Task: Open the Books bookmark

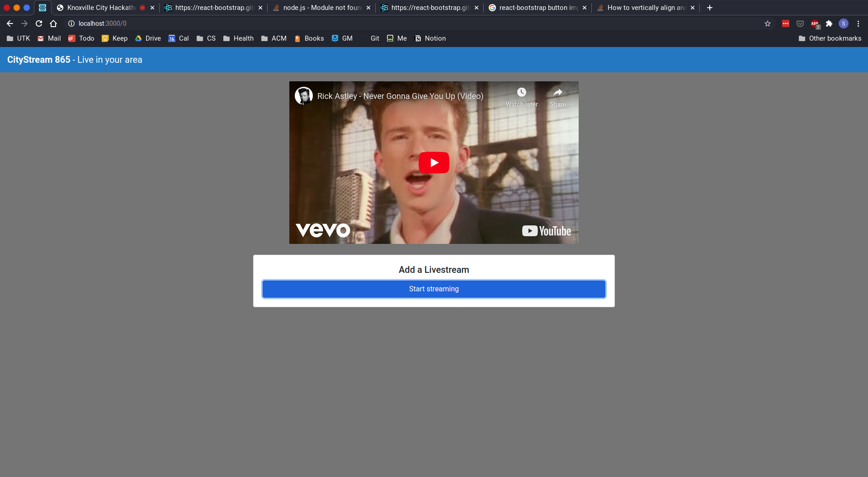Action: tap(309, 38)
